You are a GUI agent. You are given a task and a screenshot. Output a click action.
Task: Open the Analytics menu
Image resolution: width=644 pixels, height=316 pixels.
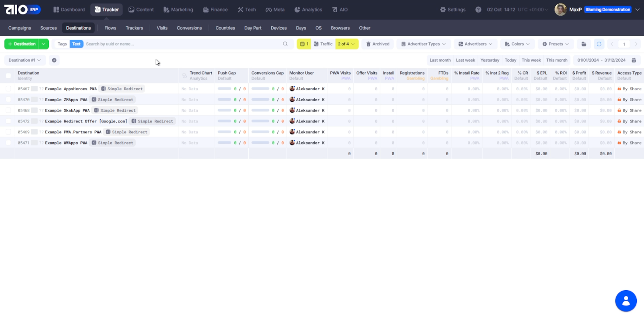[x=308, y=10]
